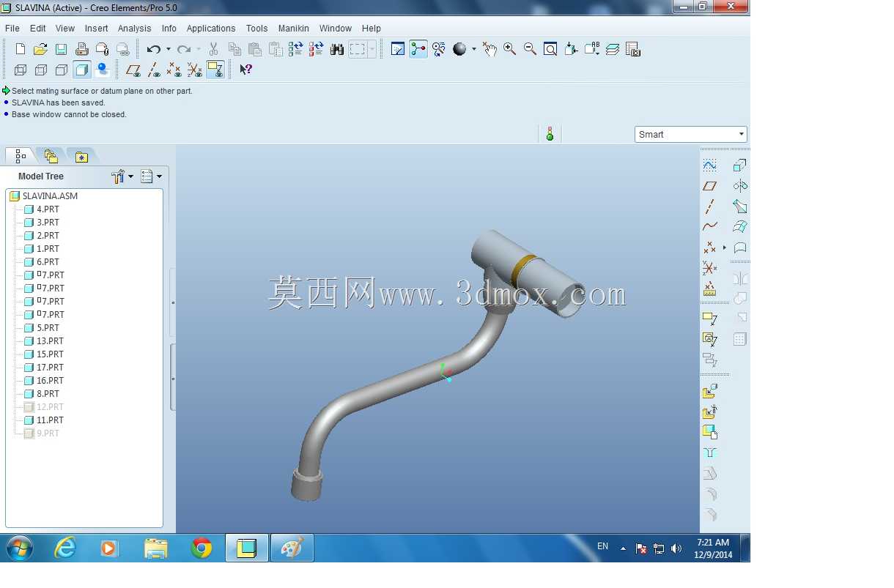Toggle annotation element display

tap(215, 70)
